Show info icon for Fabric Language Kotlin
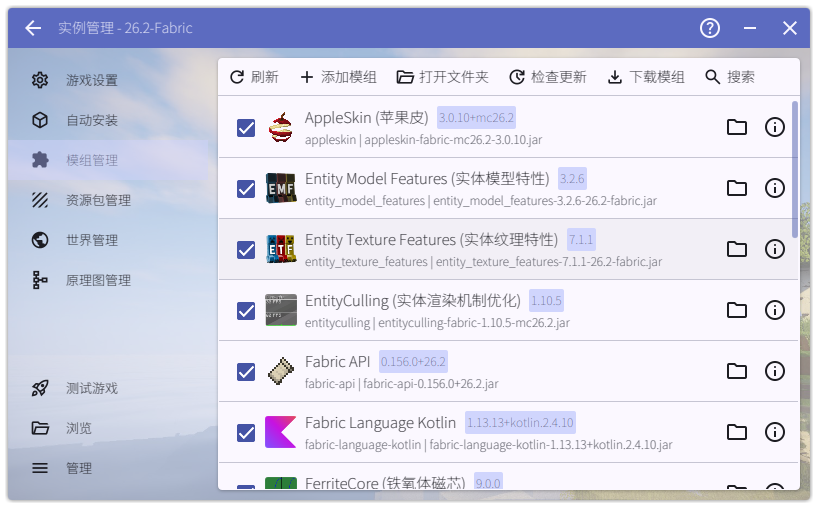The width and height of the screenshot is (818, 508). tap(775, 432)
